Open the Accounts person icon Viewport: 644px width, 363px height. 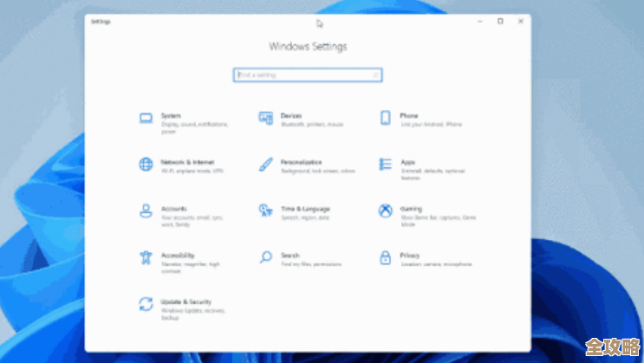146,211
